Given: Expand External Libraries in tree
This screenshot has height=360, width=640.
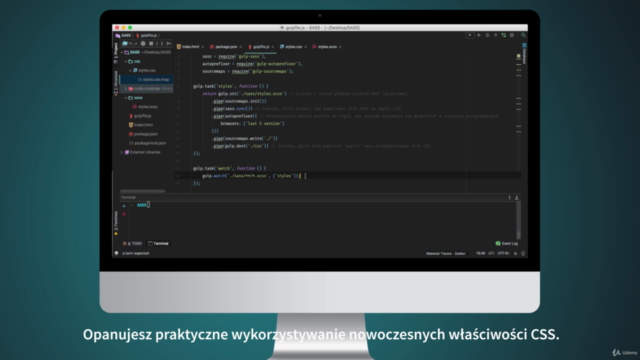Looking at the screenshot, I should click(x=122, y=152).
